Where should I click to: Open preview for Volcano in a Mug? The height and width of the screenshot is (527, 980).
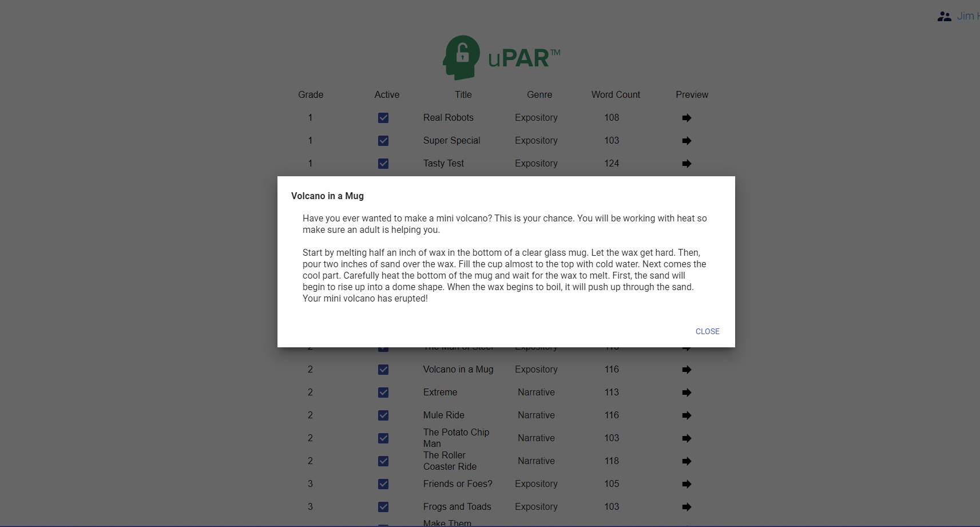coord(686,370)
